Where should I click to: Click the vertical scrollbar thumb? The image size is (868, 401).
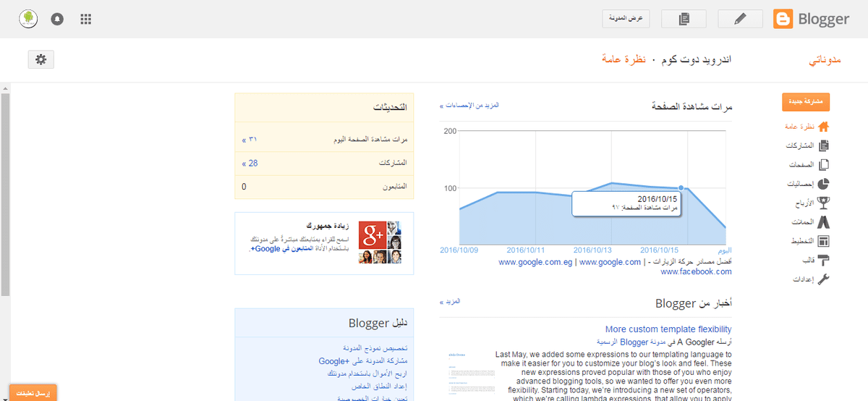click(x=5, y=194)
